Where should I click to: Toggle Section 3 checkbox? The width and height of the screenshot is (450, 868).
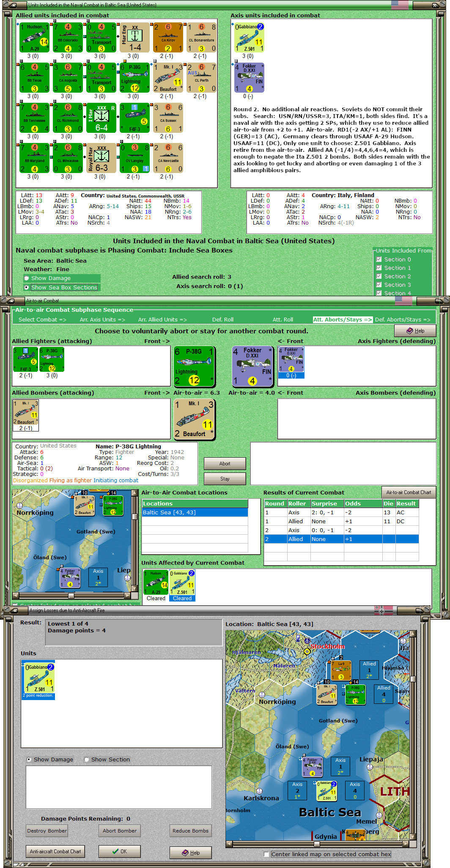pos(379,285)
